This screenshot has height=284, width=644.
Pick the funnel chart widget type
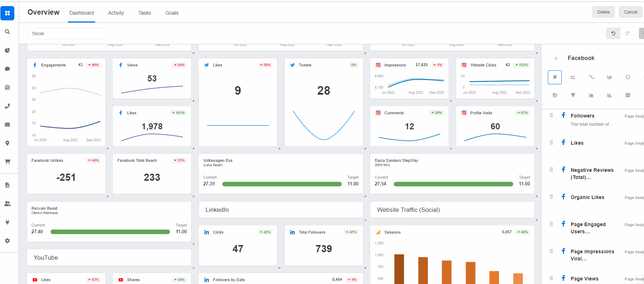[573, 95]
